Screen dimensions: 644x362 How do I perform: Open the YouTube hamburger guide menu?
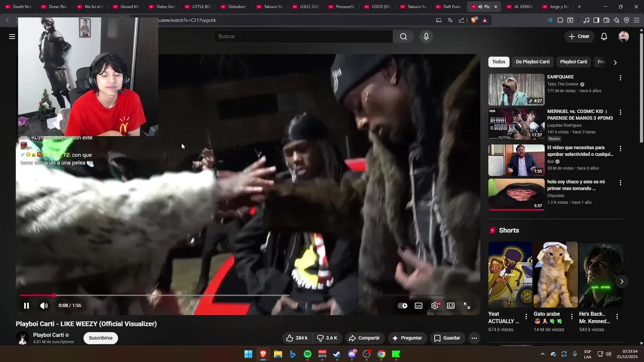pyautogui.click(x=12, y=36)
